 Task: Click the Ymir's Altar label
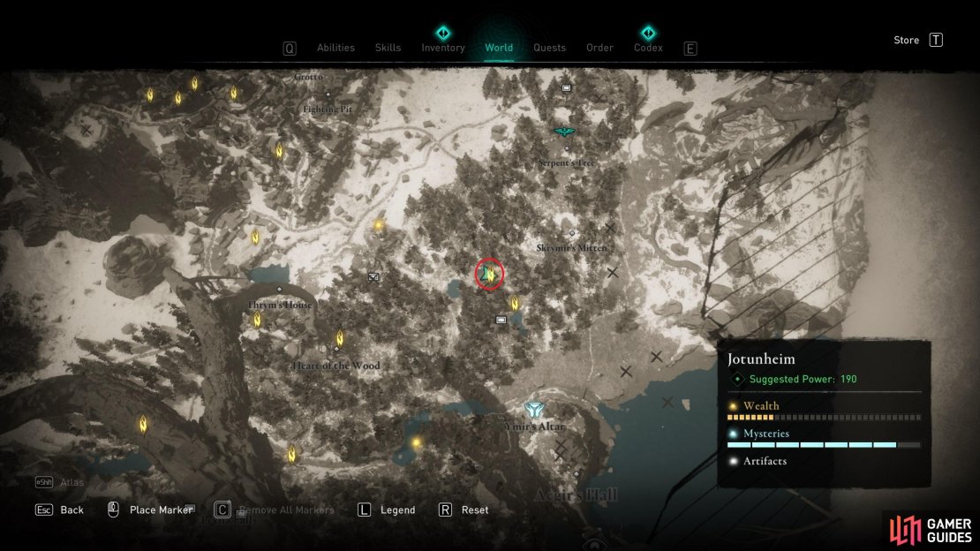click(534, 426)
